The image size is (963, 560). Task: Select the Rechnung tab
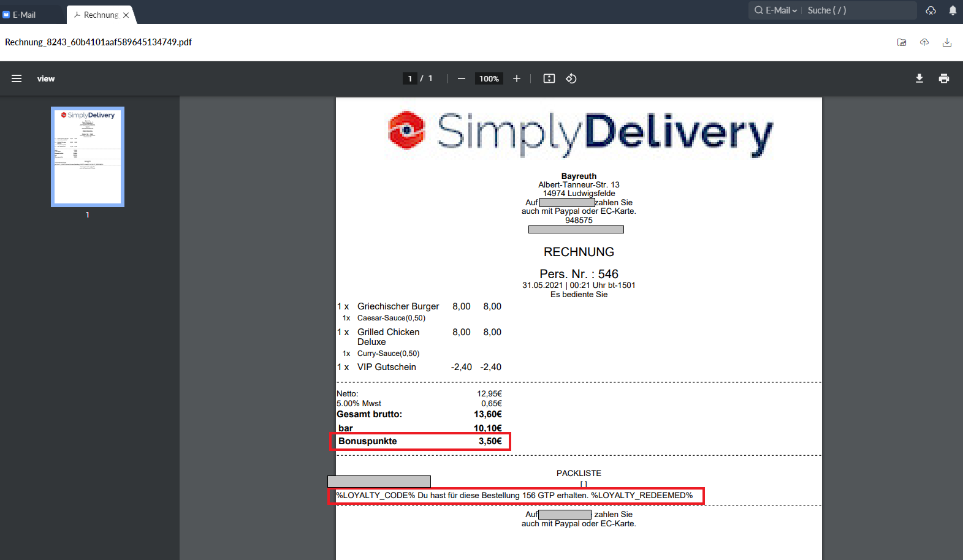click(x=101, y=15)
